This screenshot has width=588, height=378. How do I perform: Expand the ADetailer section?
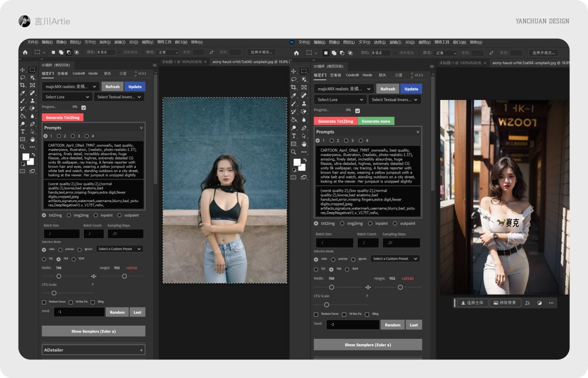coord(93,350)
